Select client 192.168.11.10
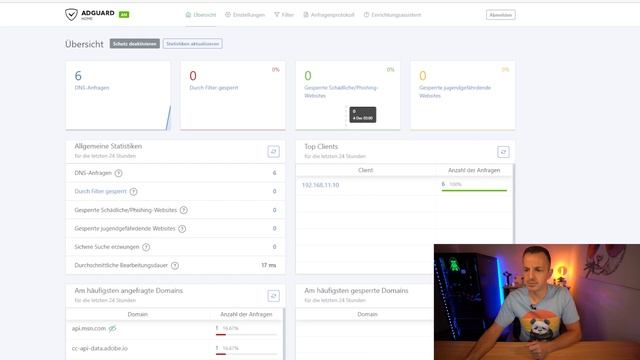 pos(320,185)
